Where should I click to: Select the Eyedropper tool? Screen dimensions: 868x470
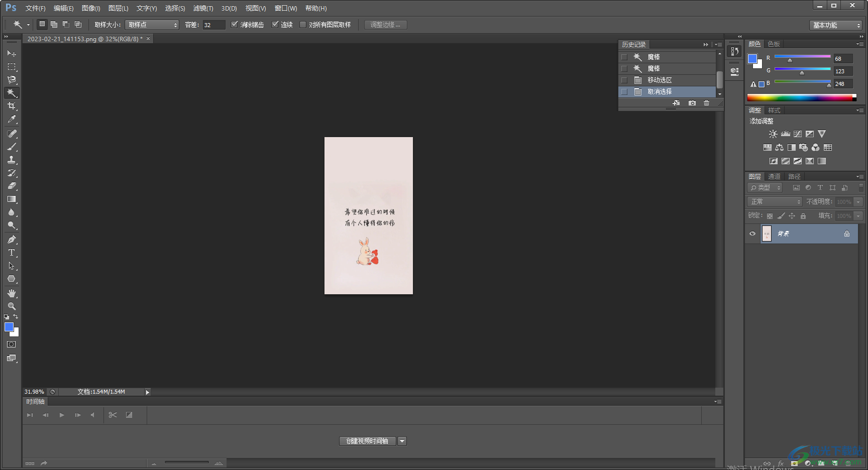pos(12,119)
